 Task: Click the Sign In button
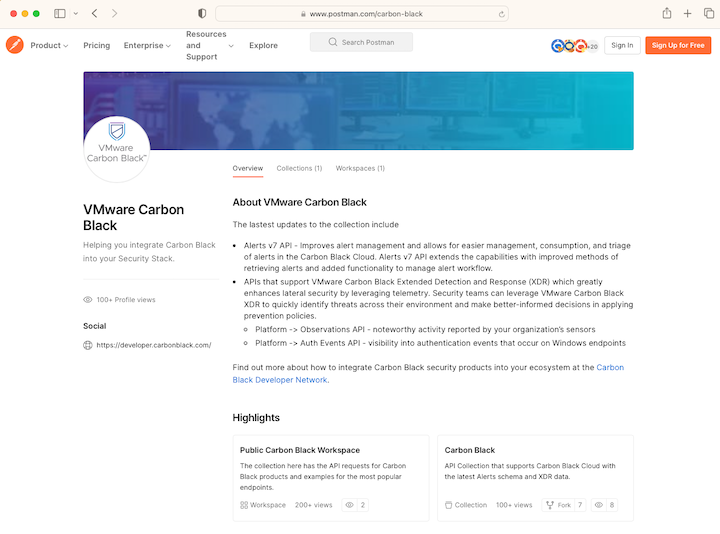pyautogui.click(x=622, y=45)
